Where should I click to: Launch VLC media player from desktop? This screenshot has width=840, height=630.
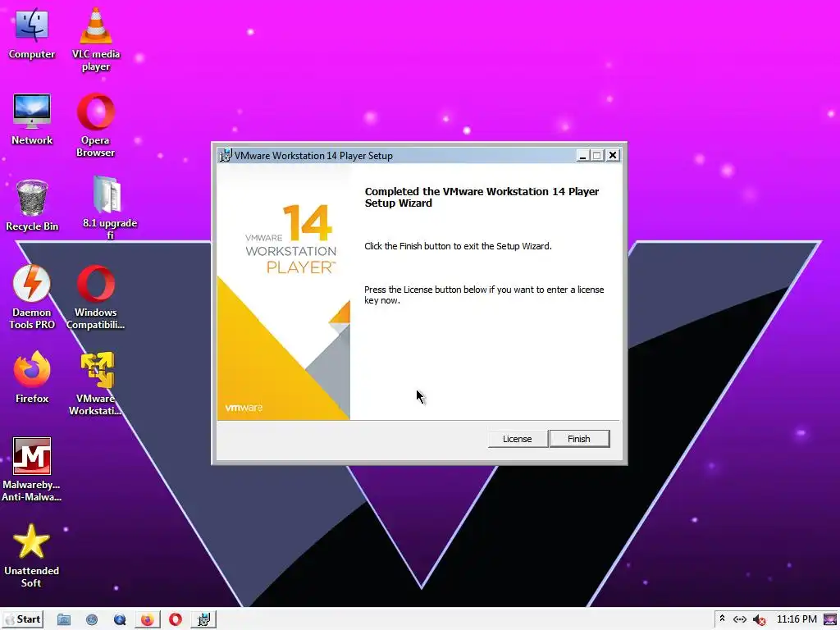click(x=96, y=39)
